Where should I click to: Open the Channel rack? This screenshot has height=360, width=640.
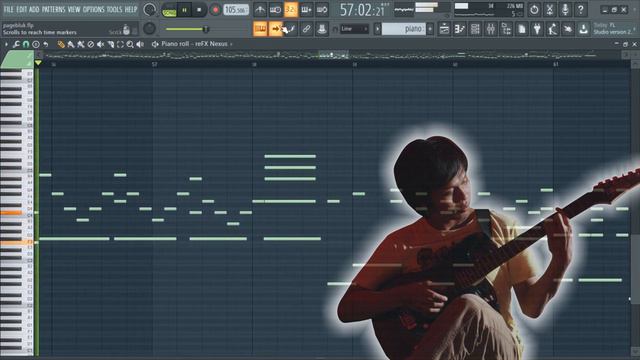pyautogui.click(x=475, y=29)
